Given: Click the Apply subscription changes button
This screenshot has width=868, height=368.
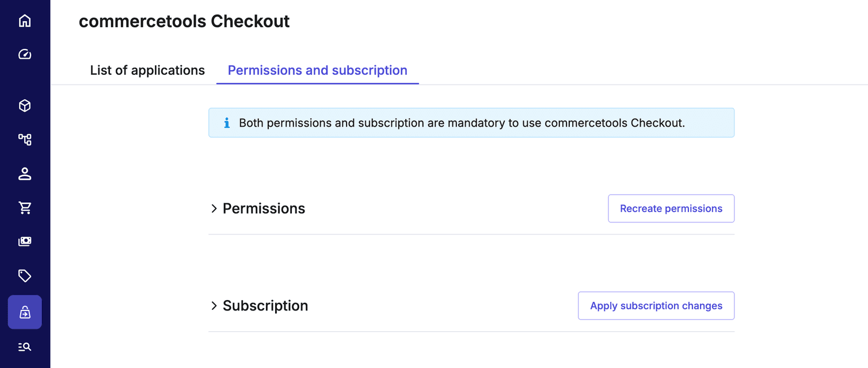Looking at the screenshot, I should click(x=656, y=305).
